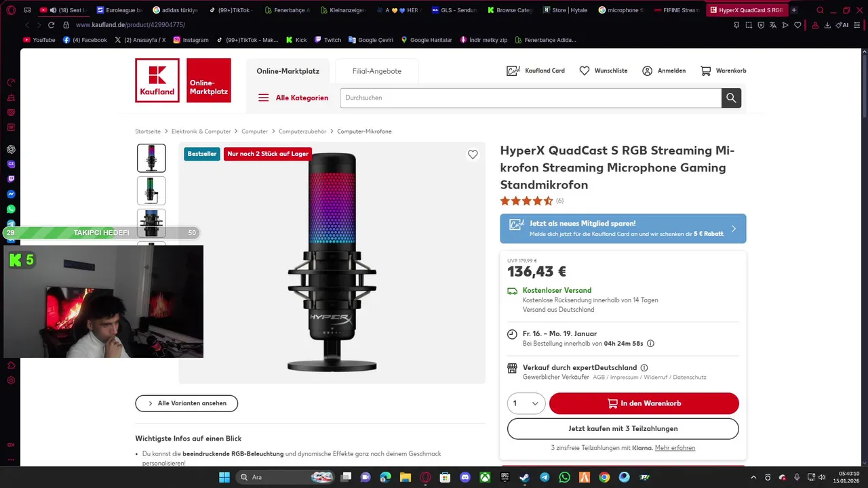Open a new browser tab

[x=794, y=10]
